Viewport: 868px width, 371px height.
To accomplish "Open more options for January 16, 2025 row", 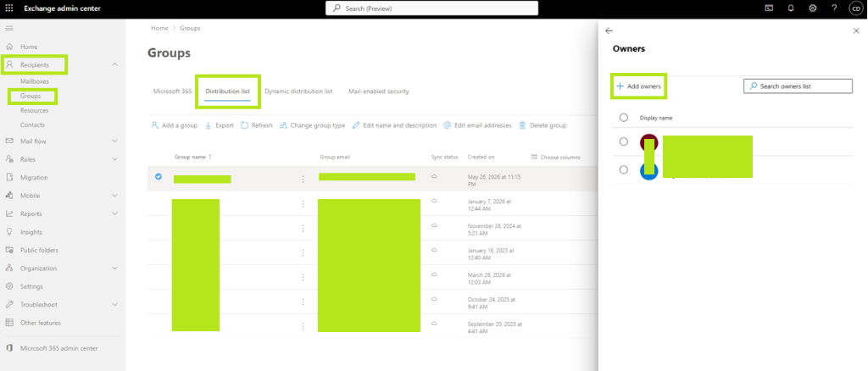I will coord(303,252).
